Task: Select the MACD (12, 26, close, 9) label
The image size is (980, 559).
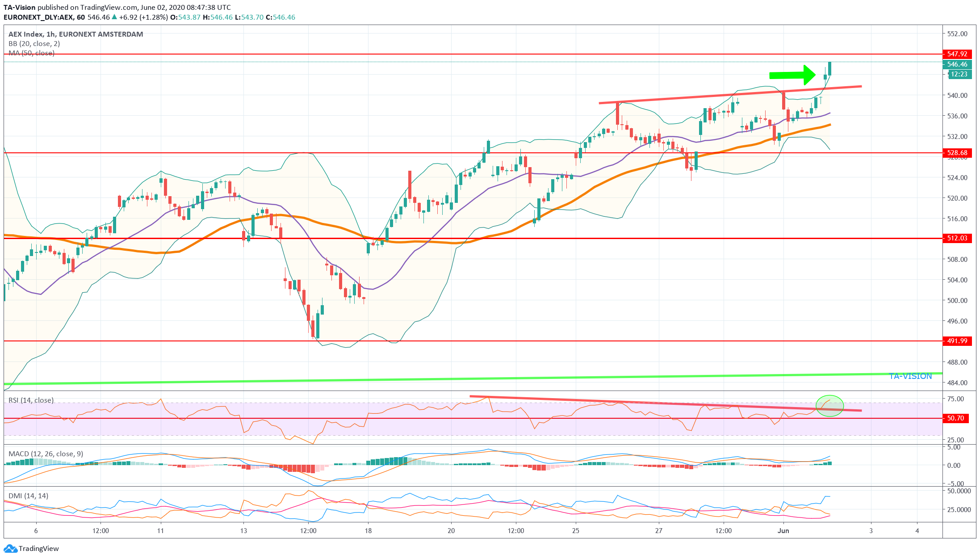Action: [x=46, y=454]
